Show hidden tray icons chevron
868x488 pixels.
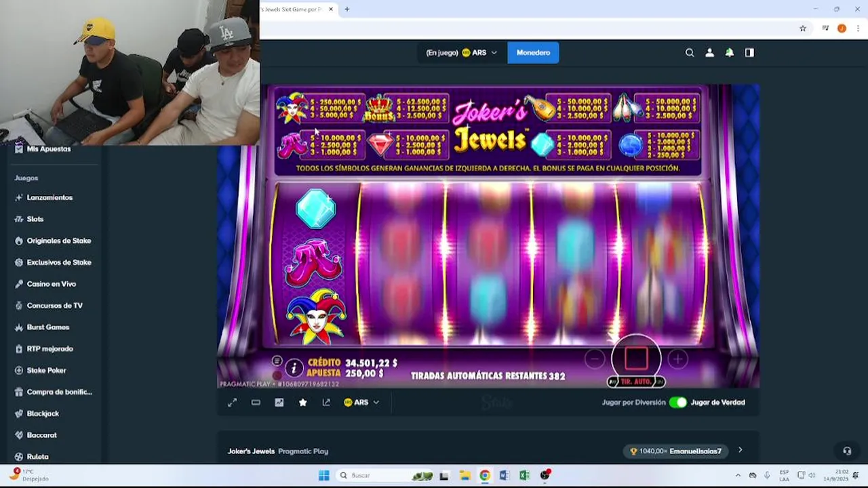[738, 476]
